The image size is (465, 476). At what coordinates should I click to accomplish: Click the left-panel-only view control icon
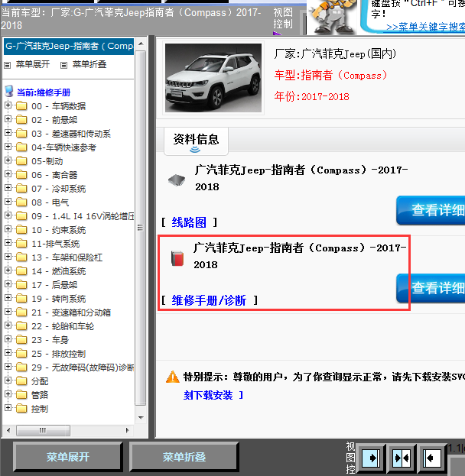click(372, 458)
